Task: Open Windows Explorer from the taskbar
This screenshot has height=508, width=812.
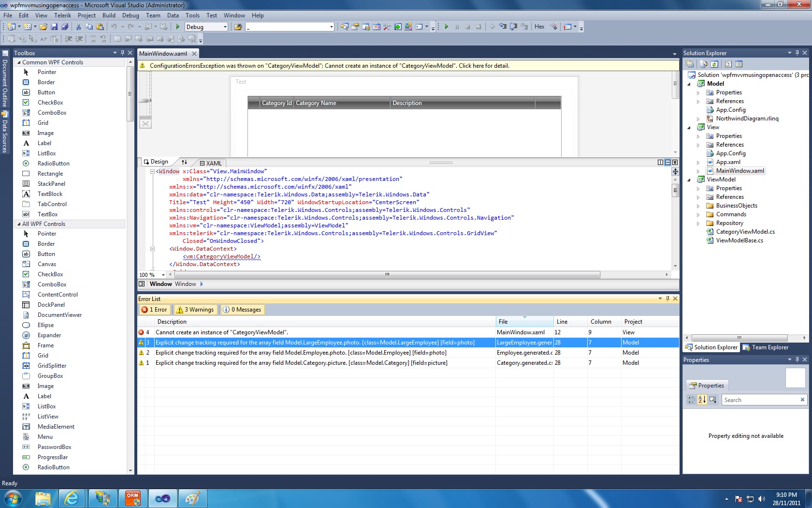Action: click(x=43, y=498)
